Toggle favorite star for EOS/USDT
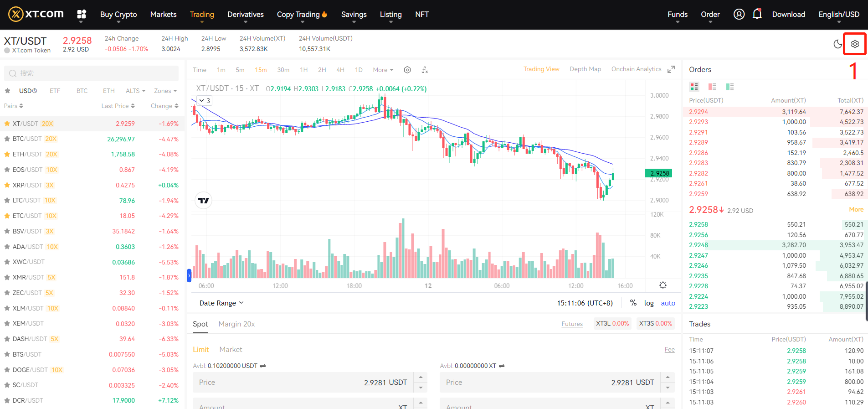This screenshot has height=409, width=868. tap(7, 170)
